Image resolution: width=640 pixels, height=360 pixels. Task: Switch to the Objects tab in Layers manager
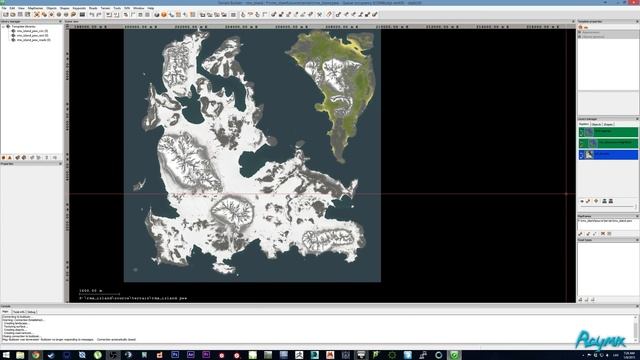click(596, 124)
